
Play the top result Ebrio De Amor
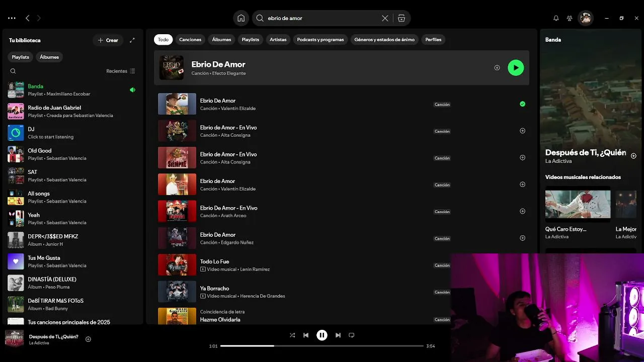[516, 68]
